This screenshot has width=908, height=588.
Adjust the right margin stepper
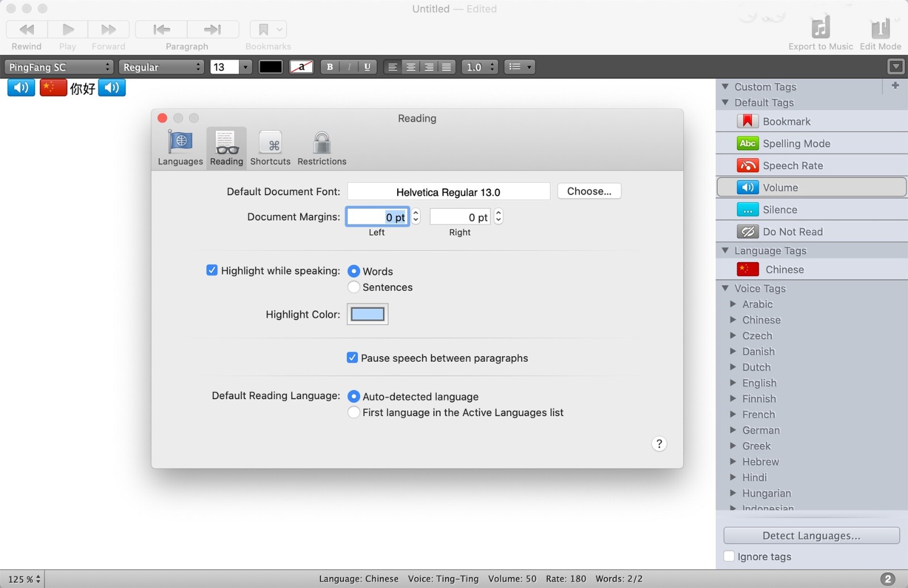pos(498,217)
